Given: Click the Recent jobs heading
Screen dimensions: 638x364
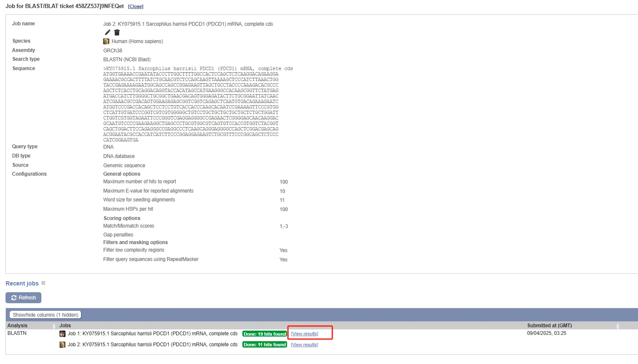Looking at the screenshot, I should point(22,283).
